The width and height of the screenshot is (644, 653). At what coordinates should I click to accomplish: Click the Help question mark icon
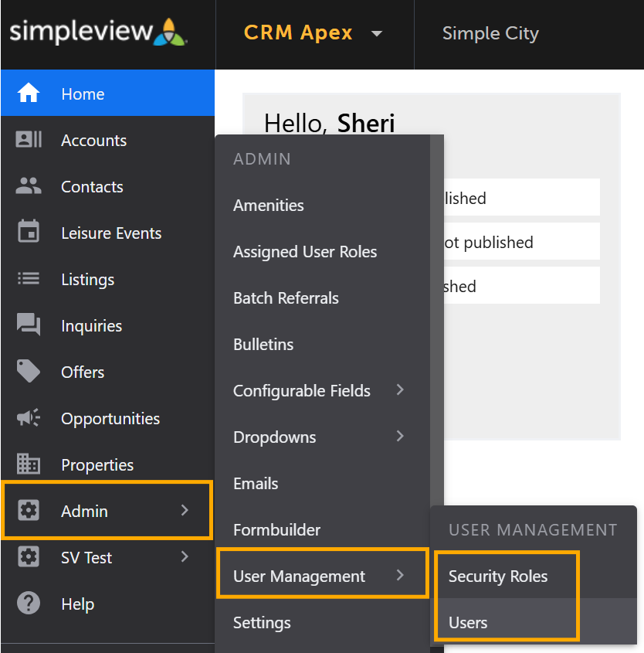coord(29,603)
